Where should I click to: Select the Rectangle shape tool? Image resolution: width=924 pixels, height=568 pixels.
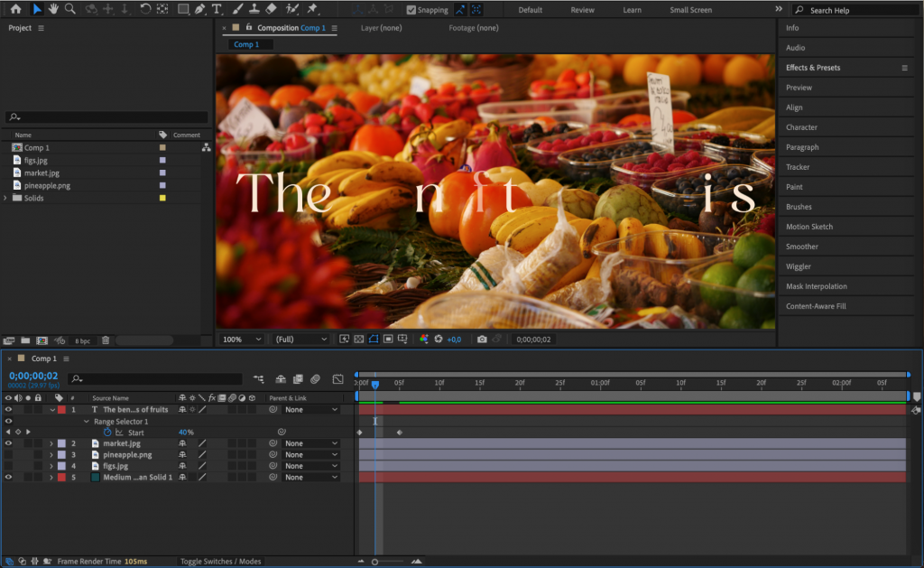tap(182, 9)
